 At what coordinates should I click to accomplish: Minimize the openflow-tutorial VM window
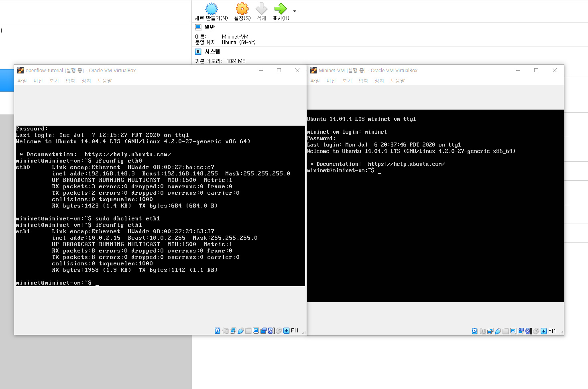[x=261, y=70]
